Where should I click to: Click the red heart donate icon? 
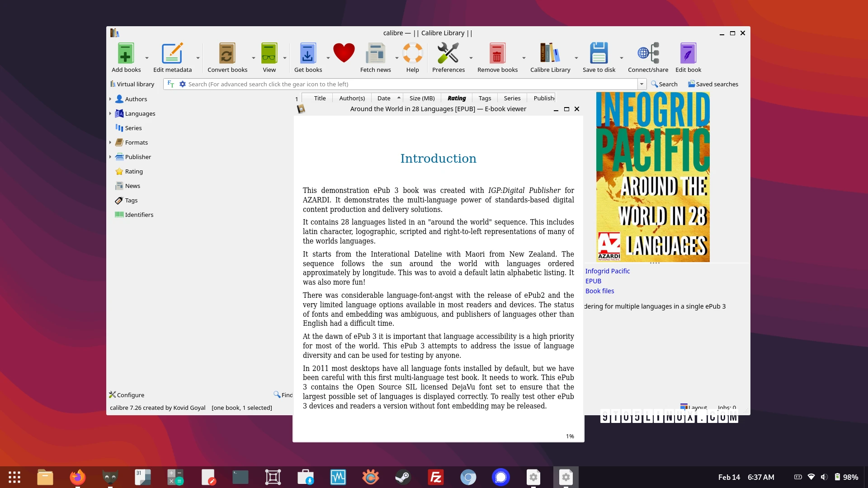coord(344,53)
